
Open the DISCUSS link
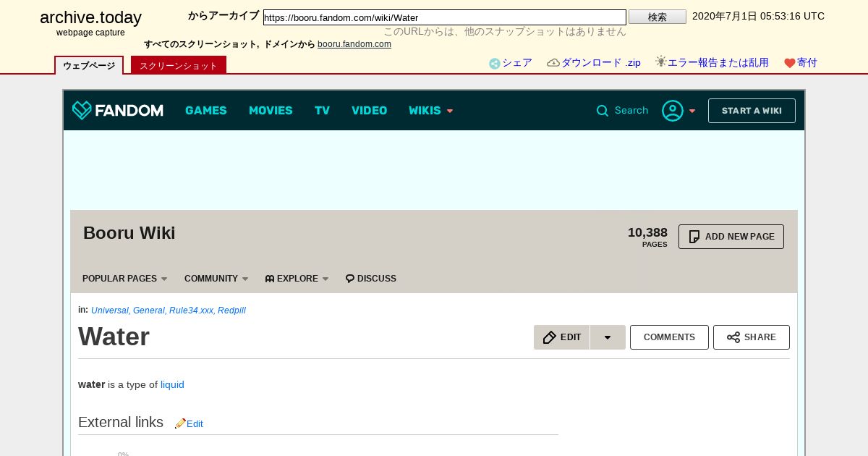click(x=371, y=279)
